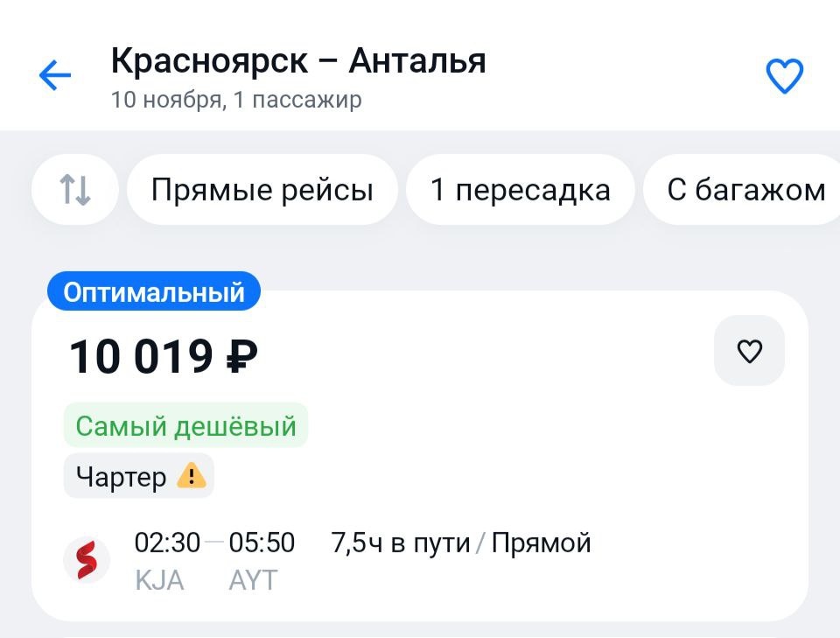Select the Оптимальный blue tag
The width and height of the screenshot is (840, 638).
[154, 292]
